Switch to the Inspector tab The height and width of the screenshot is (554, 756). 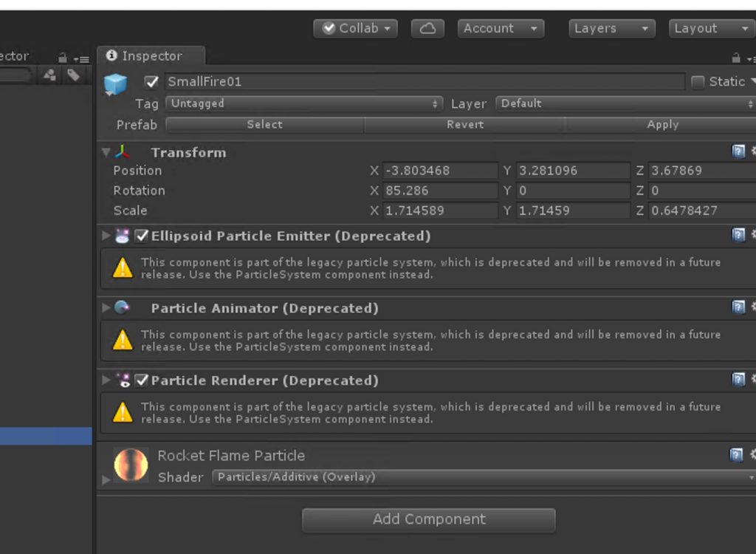click(x=151, y=56)
